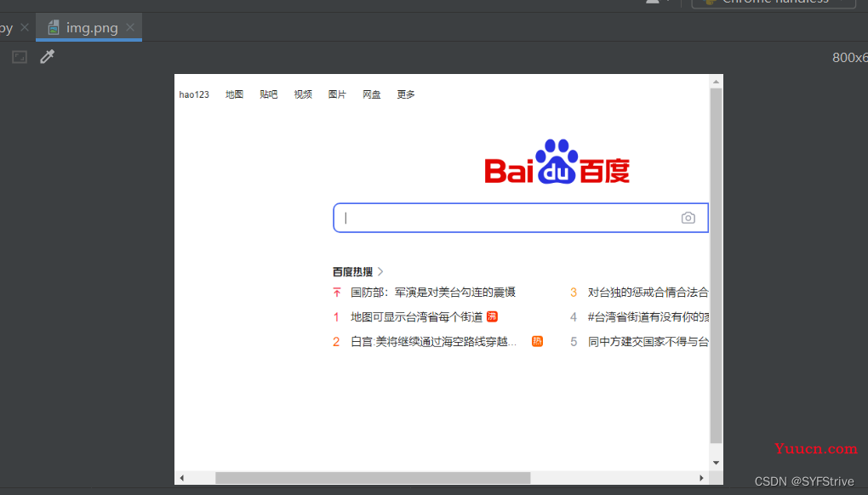Open the 贴吧 link
This screenshot has height=495, width=868.
tap(268, 94)
